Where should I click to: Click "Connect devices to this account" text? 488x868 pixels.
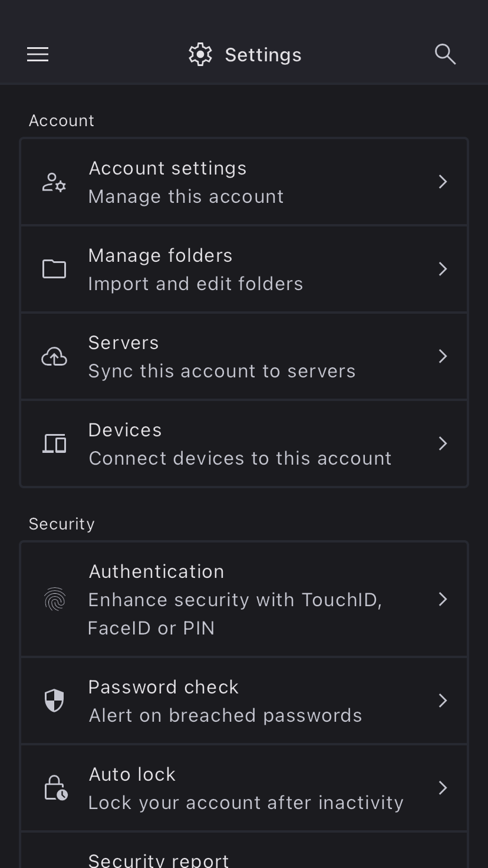coord(240,458)
